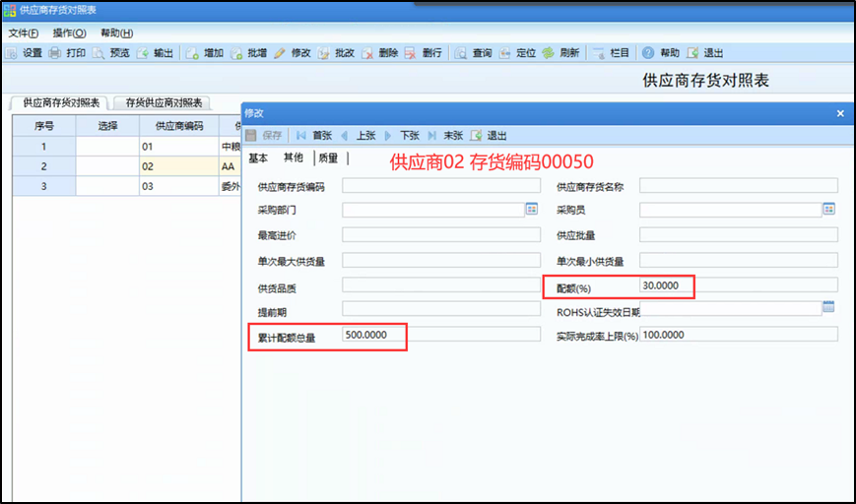
Task: Go to 下张 next record
Action: (402, 135)
